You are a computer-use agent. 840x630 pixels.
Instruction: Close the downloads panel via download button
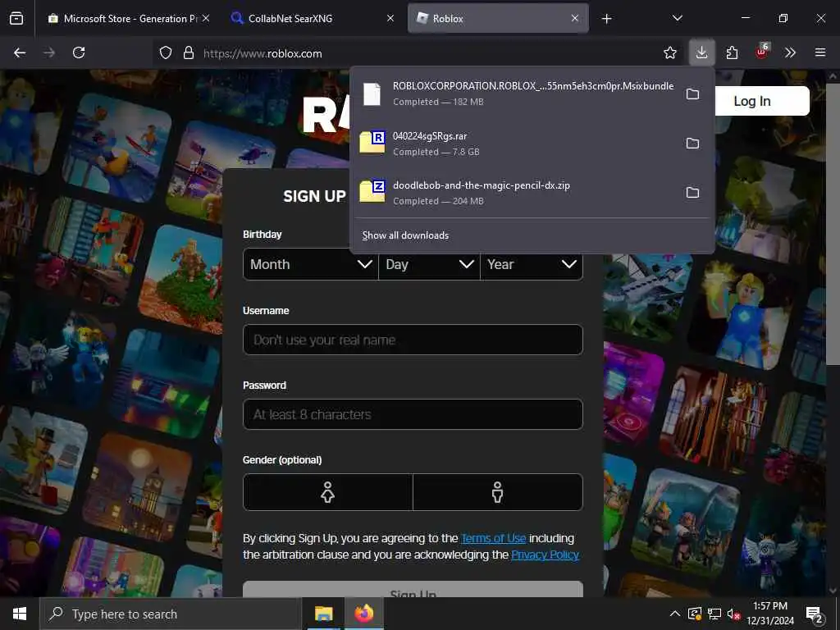pos(701,52)
